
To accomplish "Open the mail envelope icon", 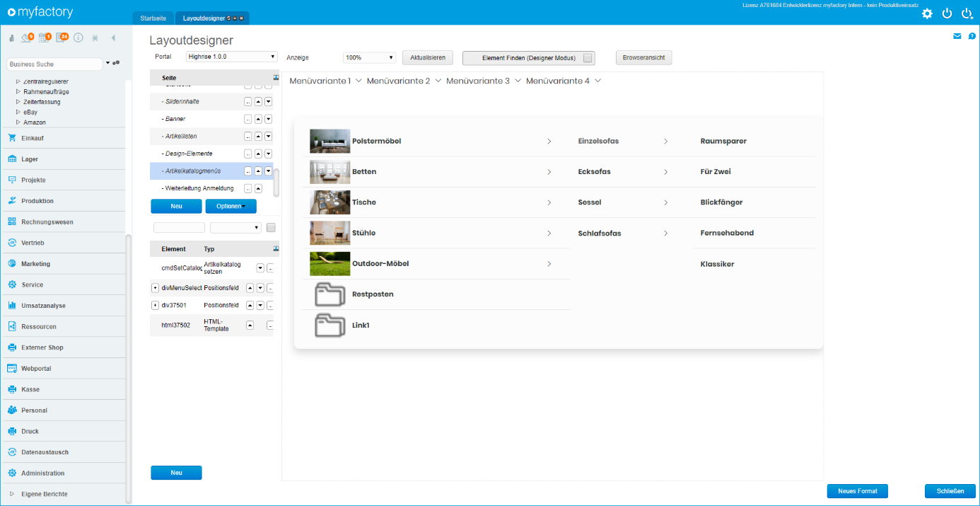I will (957, 36).
